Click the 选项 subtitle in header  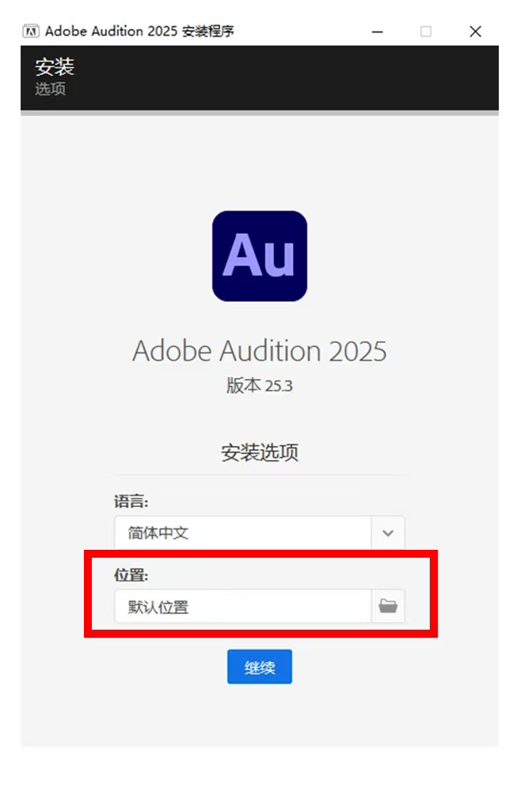(50, 89)
